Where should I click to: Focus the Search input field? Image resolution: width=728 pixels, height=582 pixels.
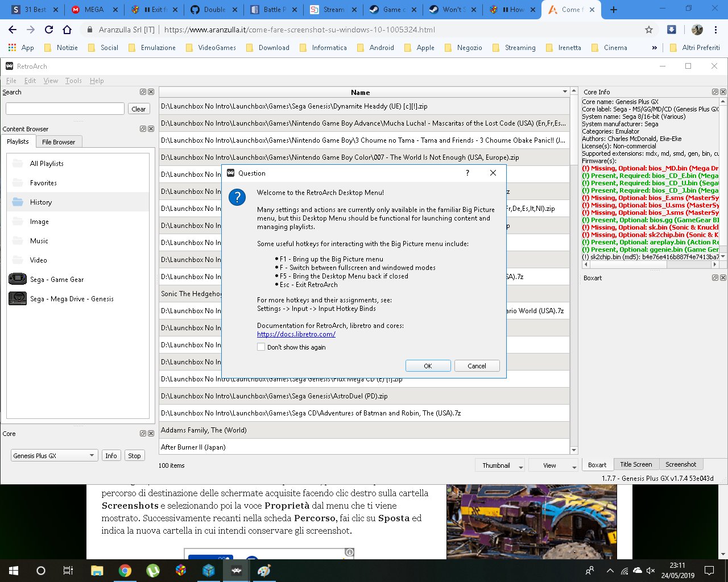click(65, 109)
